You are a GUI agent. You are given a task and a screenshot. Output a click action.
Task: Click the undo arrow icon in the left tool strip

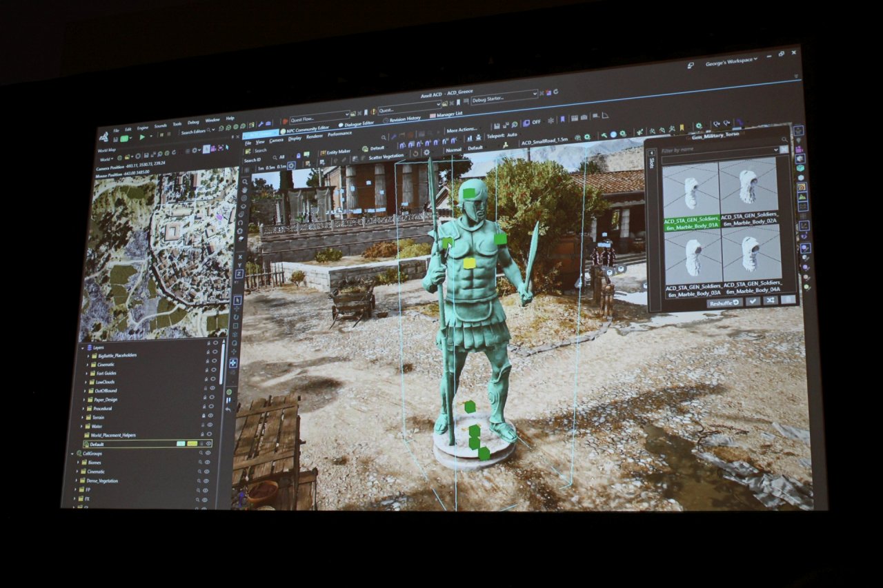(x=228, y=409)
